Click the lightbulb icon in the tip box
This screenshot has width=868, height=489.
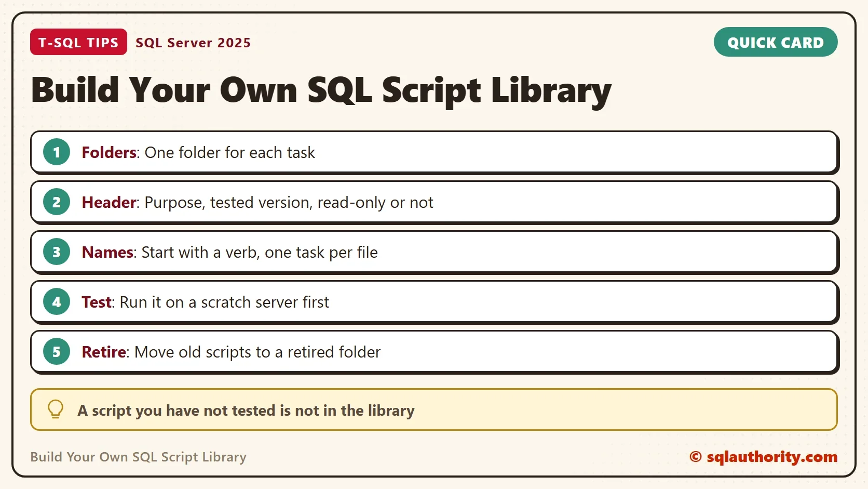pos(56,409)
